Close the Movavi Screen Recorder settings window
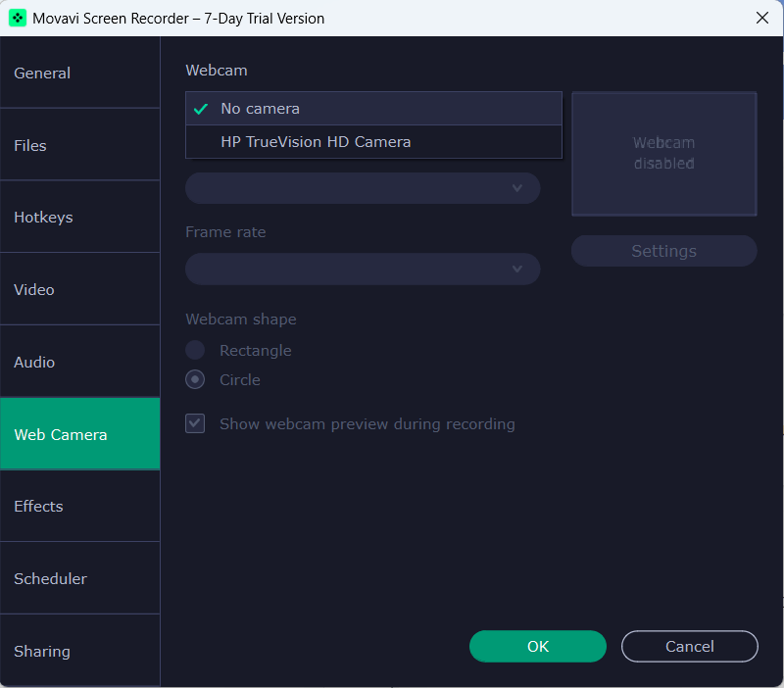Viewport: 784px width, 688px height. (x=762, y=18)
